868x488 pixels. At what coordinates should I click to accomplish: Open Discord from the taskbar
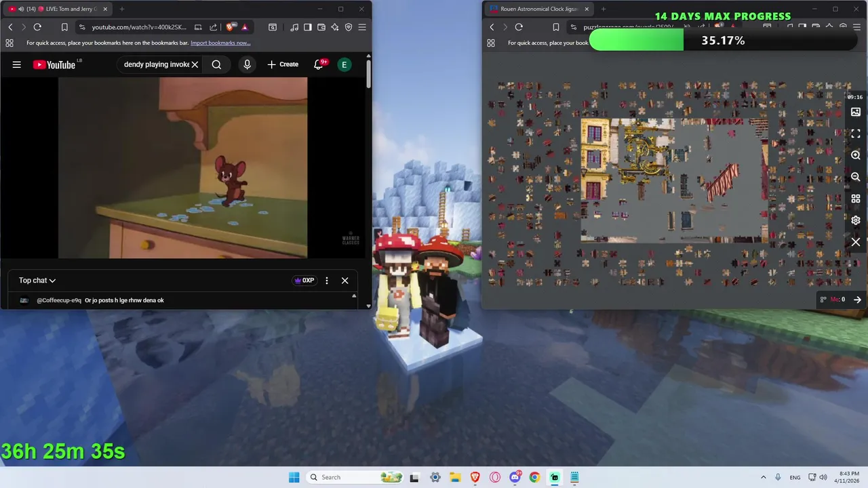coord(515,477)
